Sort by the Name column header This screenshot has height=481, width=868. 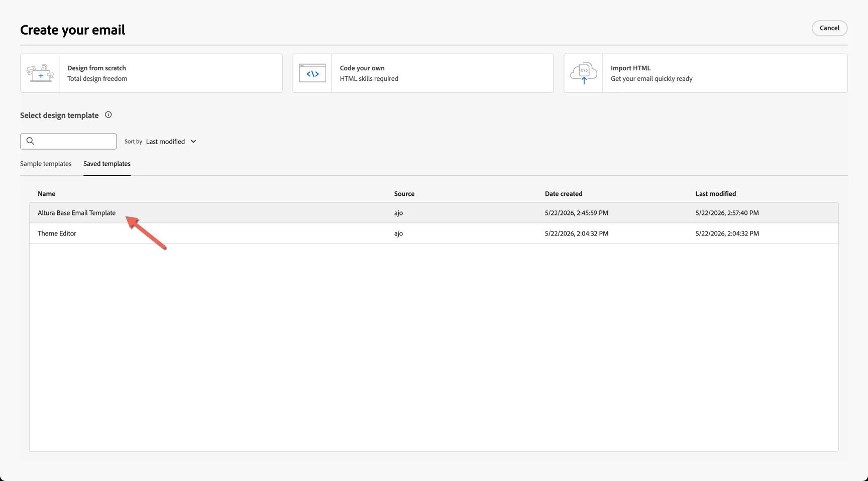pos(47,194)
